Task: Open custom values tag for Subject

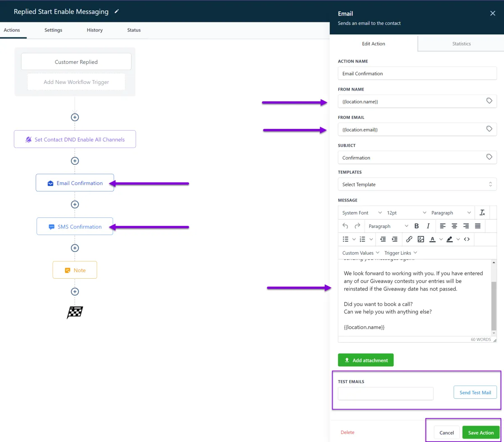Action: [x=489, y=157]
